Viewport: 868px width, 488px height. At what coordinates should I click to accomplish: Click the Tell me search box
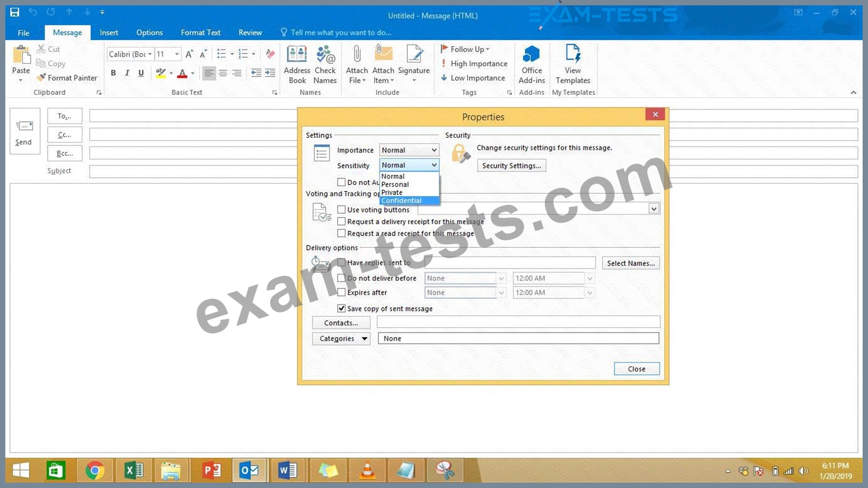335,32
